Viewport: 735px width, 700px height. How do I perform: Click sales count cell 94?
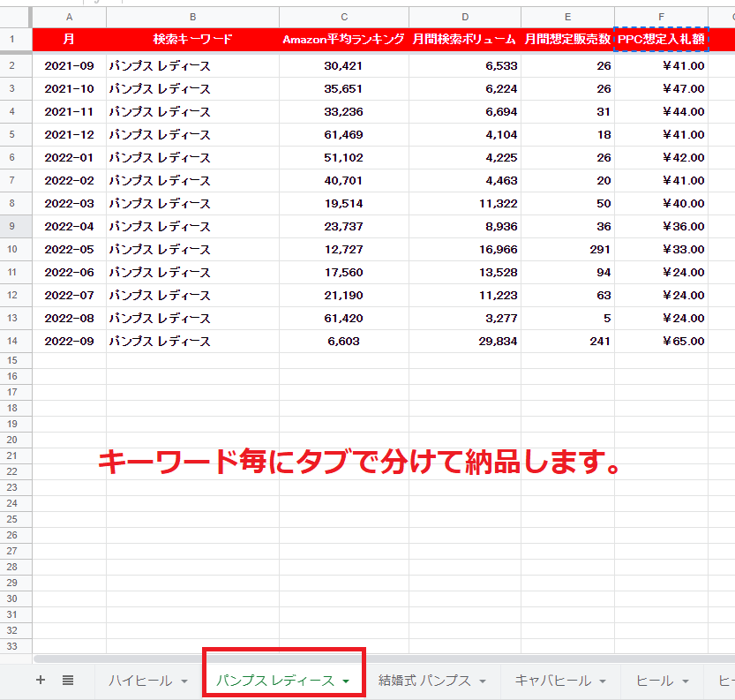567,273
